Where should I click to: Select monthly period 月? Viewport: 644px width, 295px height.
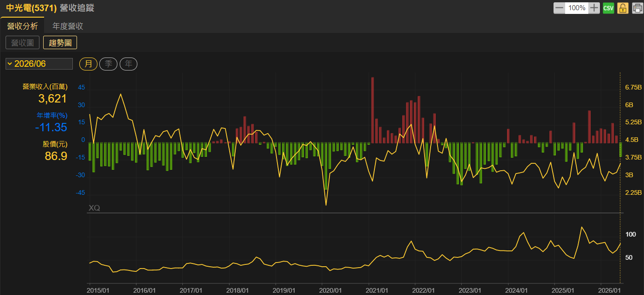click(88, 64)
